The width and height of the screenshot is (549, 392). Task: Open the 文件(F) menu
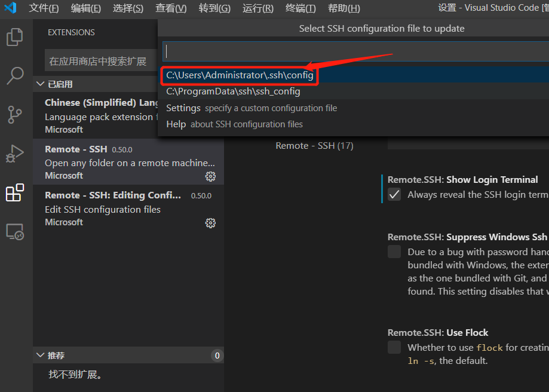44,8
